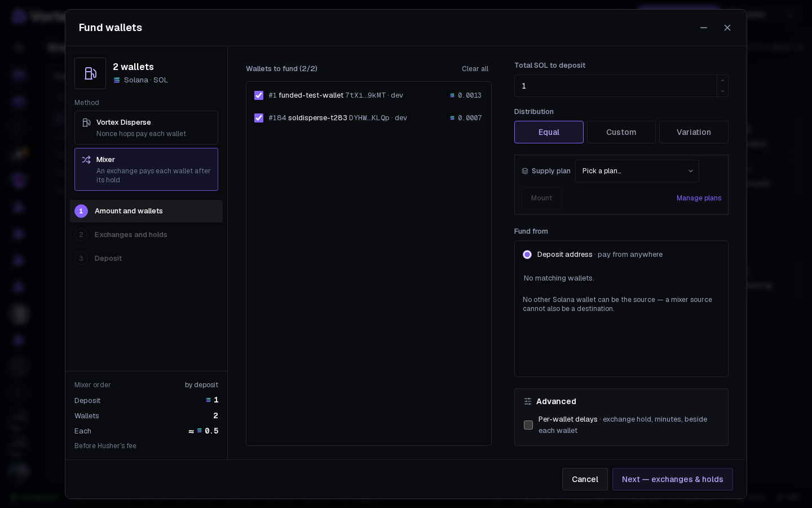This screenshot has height=508, width=812.
Task: Minimize the Fund wallets dialog
Action: pyautogui.click(x=704, y=28)
